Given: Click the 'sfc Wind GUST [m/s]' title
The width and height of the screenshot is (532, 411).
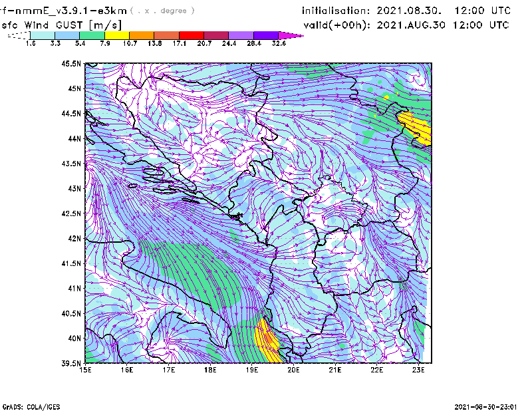Looking at the screenshot, I should pos(61,25).
